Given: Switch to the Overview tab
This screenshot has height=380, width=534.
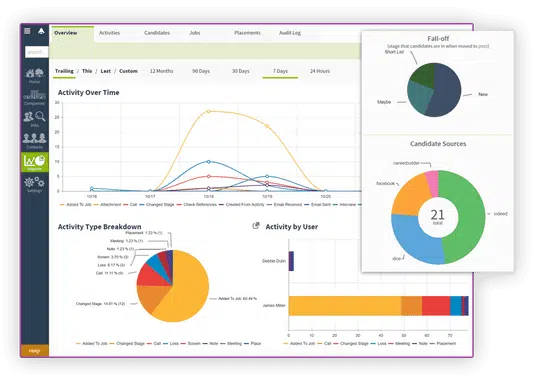Looking at the screenshot, I should tap(66, 33).
